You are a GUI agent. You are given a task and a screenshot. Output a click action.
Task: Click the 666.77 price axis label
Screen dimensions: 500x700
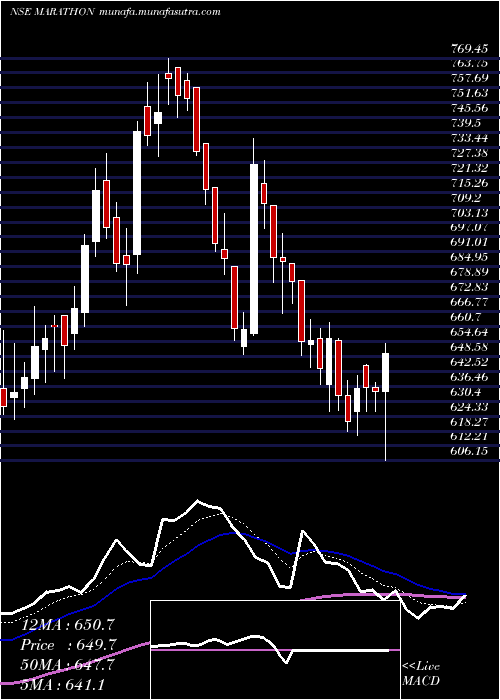click(x=469, y=302)
